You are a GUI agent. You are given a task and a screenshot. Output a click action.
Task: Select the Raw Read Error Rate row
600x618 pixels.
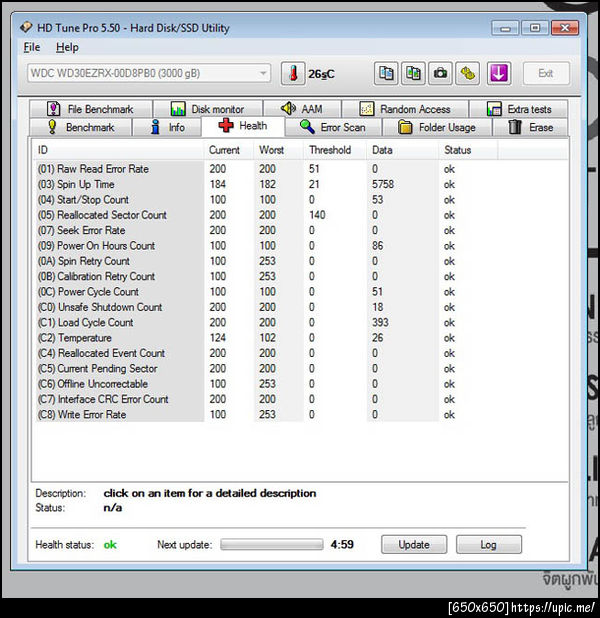[x=266, y=169]
